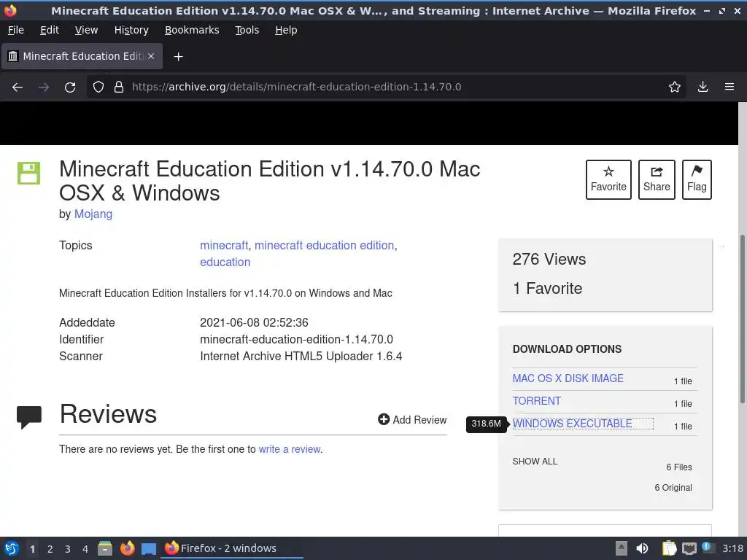Download the MAC OS X DISK IMAGE
The width and height of the screenshot is (747, 560).
point(568,378)
